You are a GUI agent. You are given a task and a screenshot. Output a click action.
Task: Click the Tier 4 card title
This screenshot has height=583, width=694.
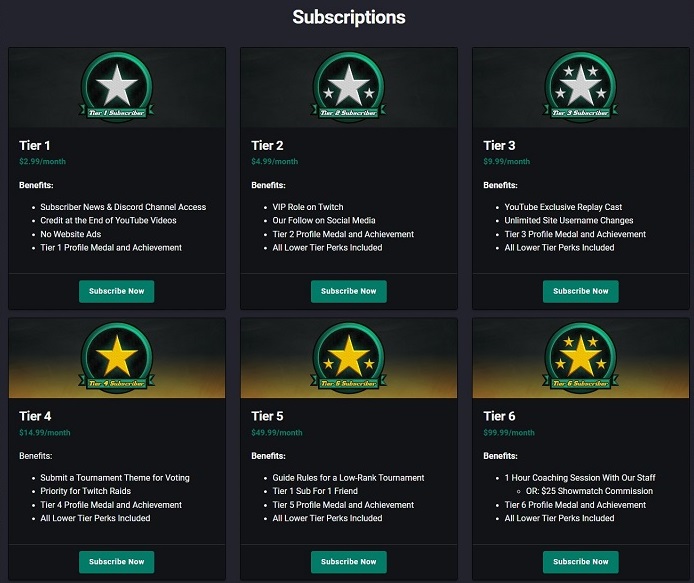pyautogui.click(x=35, y=416)
